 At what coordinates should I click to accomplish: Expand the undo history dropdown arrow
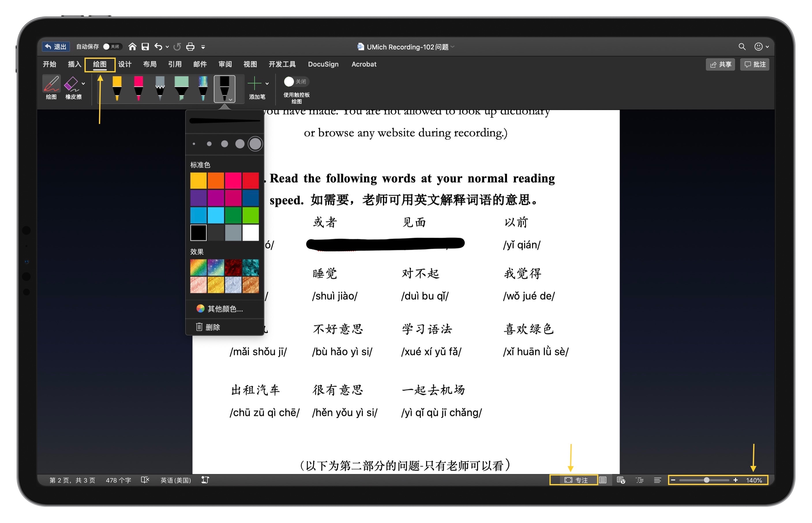pyautogui.click(x=167, y=47)
